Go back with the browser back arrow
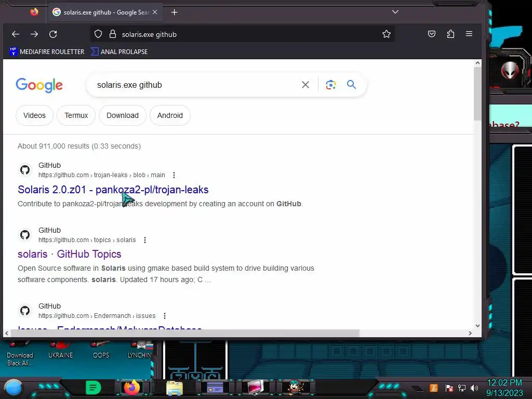 (x=16, y=34)
